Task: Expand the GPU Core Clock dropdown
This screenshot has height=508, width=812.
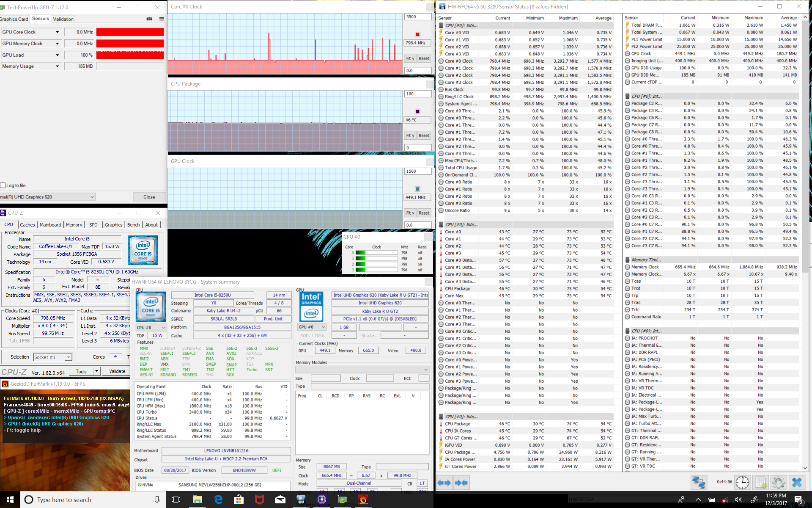Action: 58,32
